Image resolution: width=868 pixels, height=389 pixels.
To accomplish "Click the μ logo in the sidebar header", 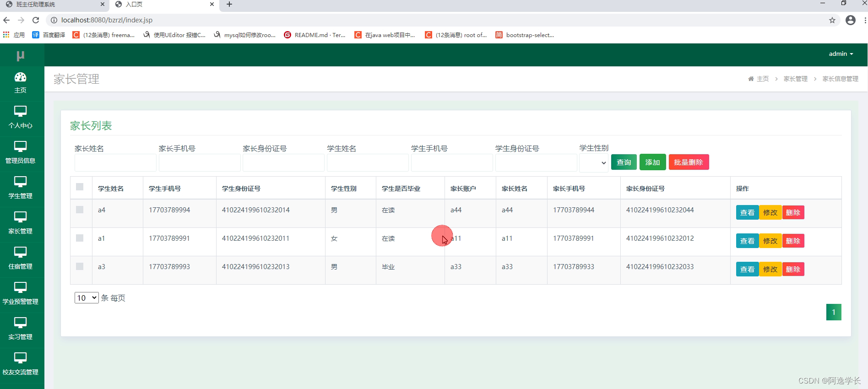I will tap(20, 55).
